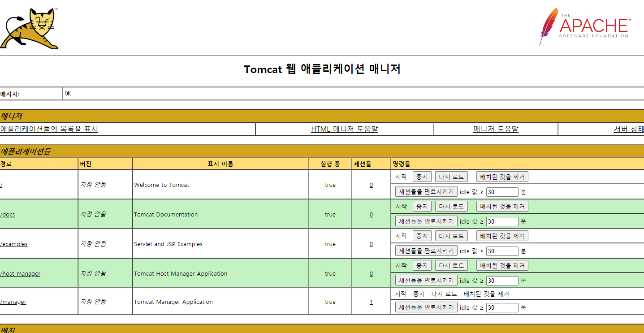Undeploy /examples with 배치된 것을 제거

pos(502,236)
